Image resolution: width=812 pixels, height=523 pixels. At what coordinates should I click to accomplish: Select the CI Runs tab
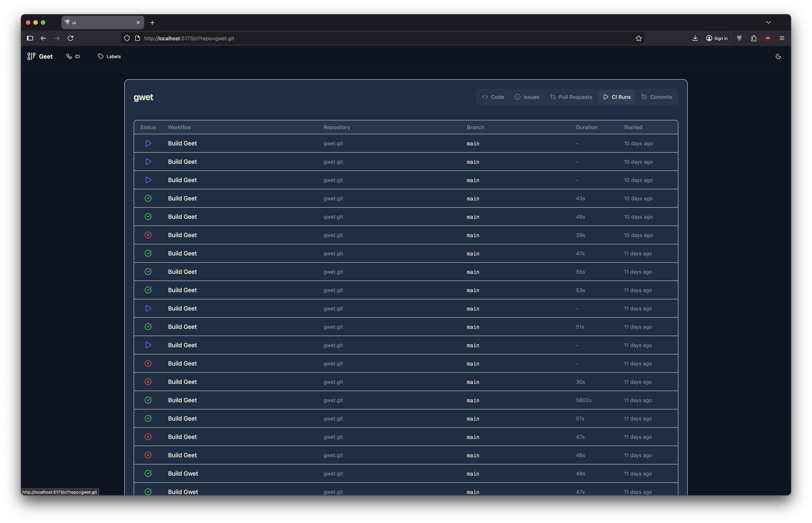(617, 97)
